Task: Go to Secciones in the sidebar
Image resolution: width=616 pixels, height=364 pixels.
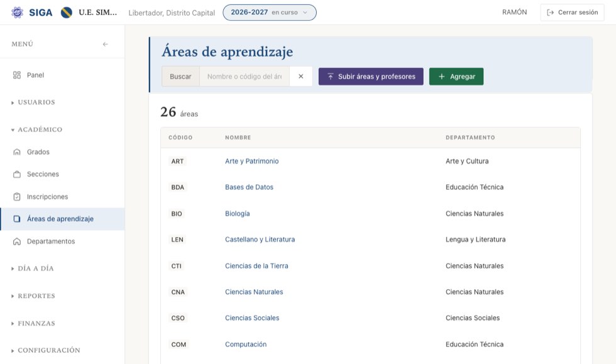Action: point(62,174)
